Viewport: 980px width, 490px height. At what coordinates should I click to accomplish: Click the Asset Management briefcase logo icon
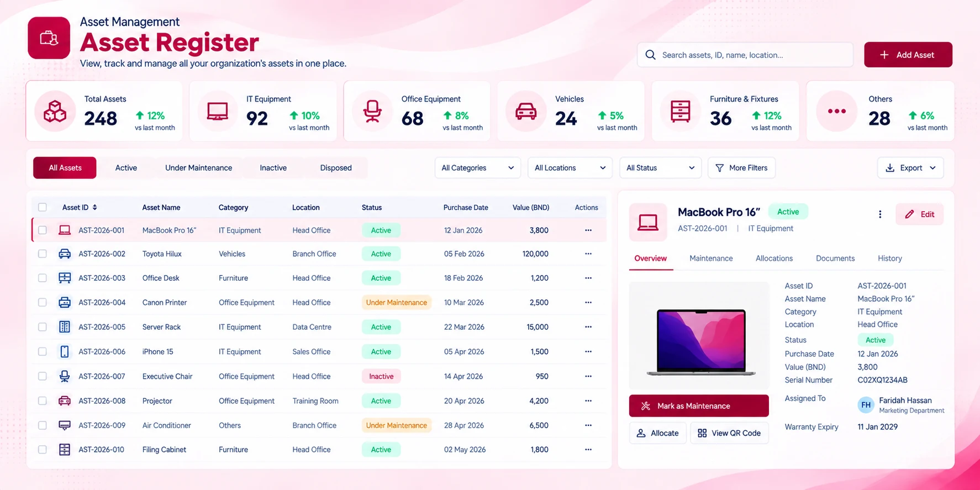coord(49,38)
